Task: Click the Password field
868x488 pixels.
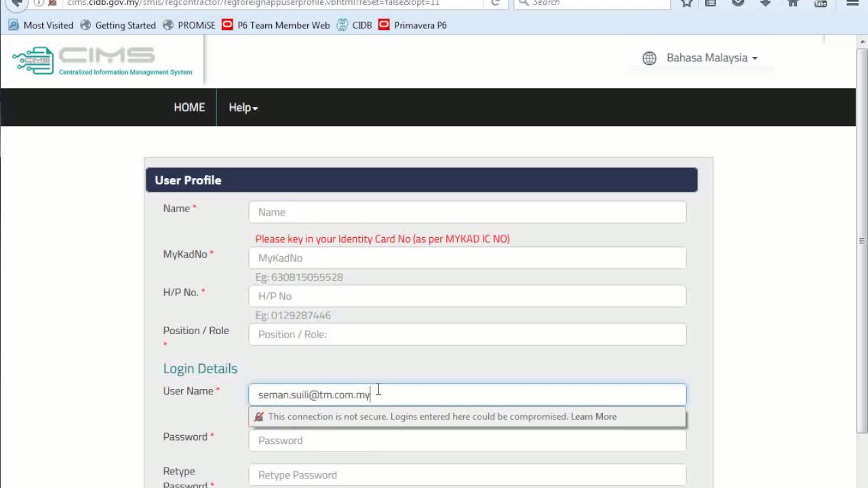Action: 467,441
